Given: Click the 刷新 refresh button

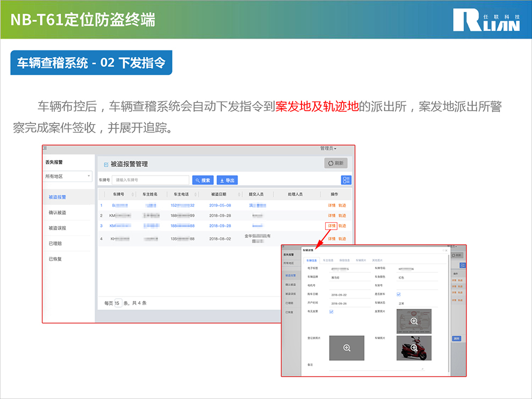Looking at the screenshot, I should click(x=336, y=163).
